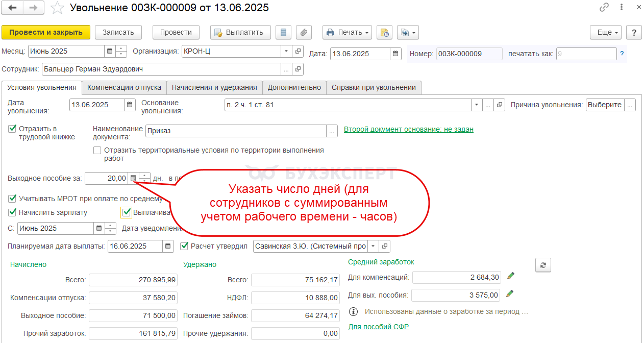Expand the Печать button menu
The width and height of the screenshot is (644, 343).
click(x=347, y=32)
